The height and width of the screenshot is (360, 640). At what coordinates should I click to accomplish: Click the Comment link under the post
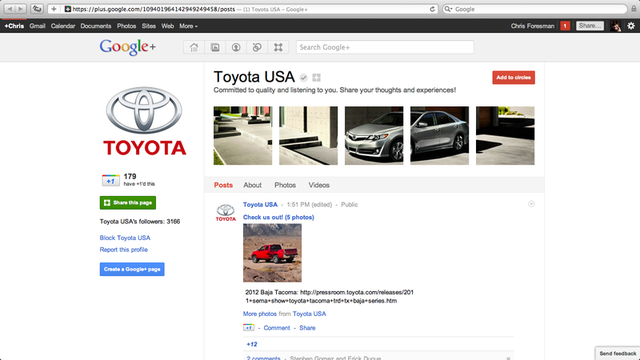point(277,328)
